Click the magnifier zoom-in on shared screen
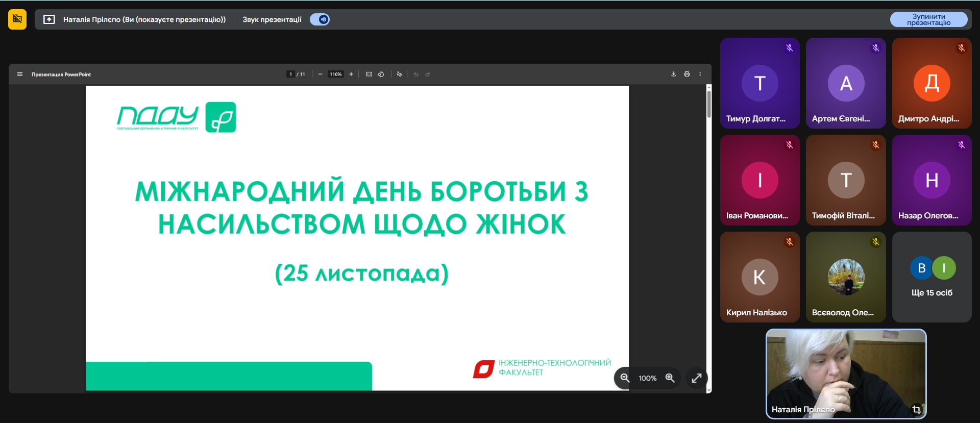 click(670, 378)
